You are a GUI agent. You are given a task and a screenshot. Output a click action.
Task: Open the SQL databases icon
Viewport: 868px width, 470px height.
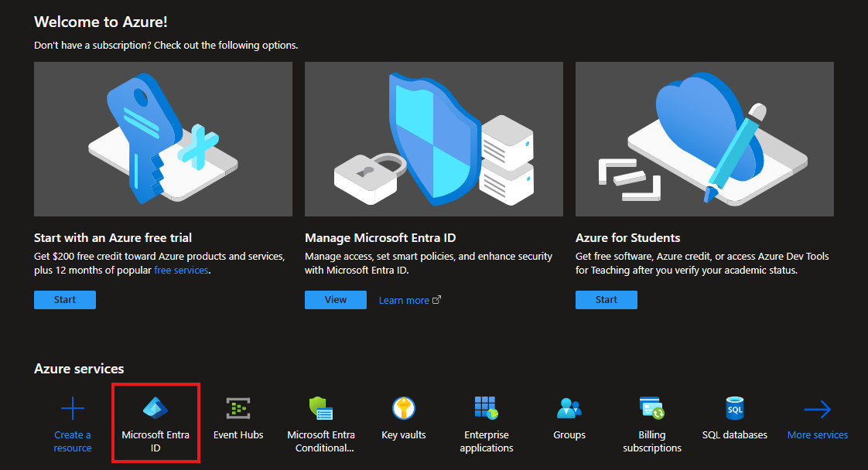click(735, 409)
